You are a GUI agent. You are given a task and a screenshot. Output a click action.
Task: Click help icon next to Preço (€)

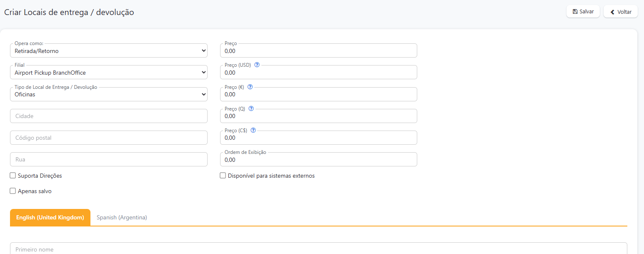(250, 87)
